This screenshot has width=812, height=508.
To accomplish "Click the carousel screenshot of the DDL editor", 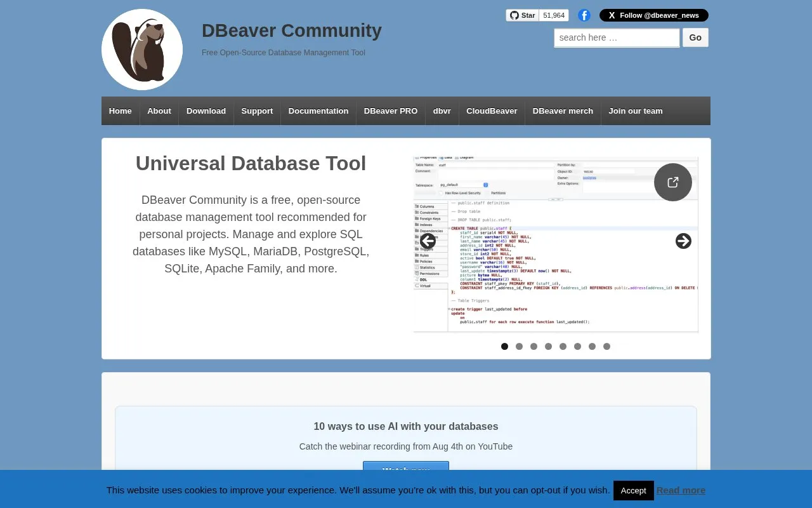I will pyautogui.click(x=556, y=244).
